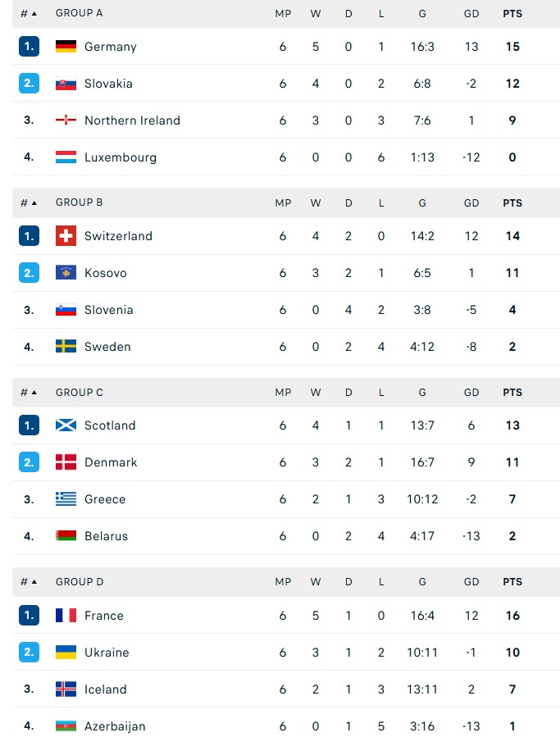
Task: Click the PTS column header in Group C
Action: click(512, 393)
